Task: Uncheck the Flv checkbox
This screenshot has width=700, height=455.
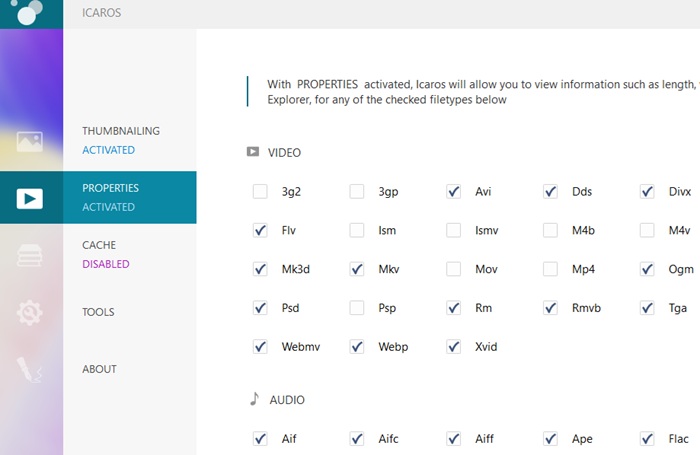Action: click(260, 230)
